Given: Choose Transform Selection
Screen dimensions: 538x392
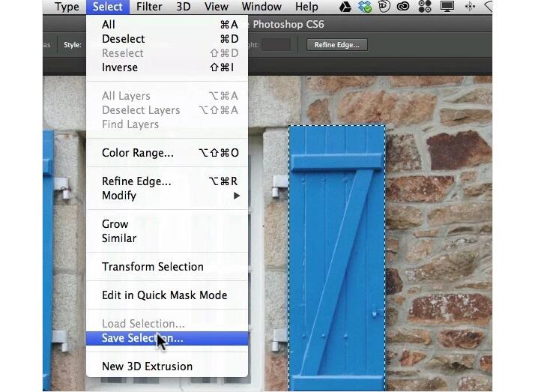Looking at the screenshot, I should point(167,267).
